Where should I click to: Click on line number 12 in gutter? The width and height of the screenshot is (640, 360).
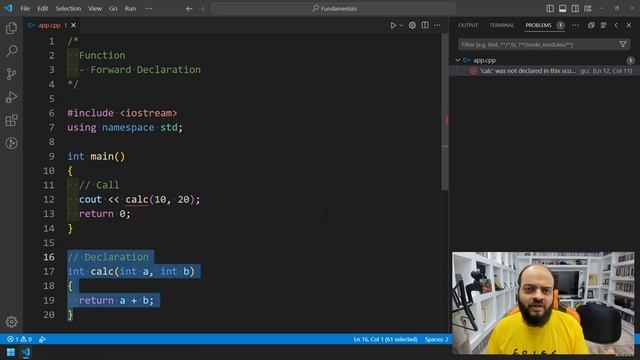(49, 199)
